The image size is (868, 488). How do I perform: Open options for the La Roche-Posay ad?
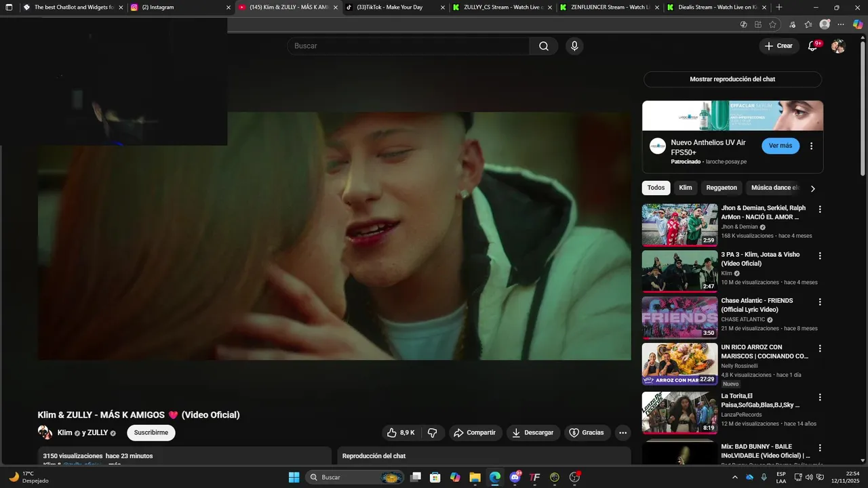tap(811, 146)
